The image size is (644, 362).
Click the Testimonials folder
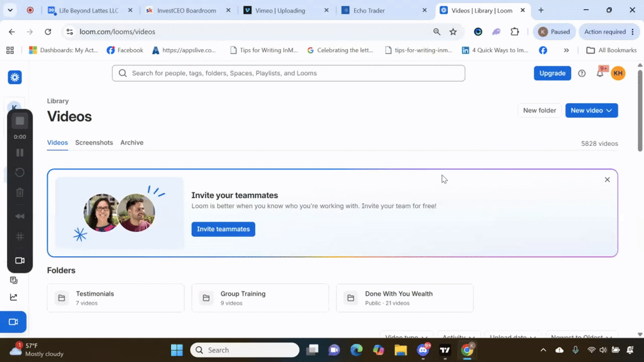[x=116, y=298]
